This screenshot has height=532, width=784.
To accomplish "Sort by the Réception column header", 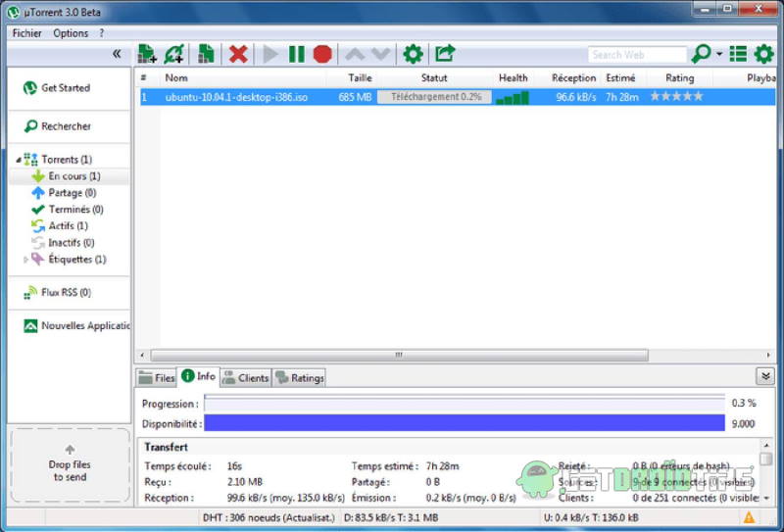I will point(573,78).
